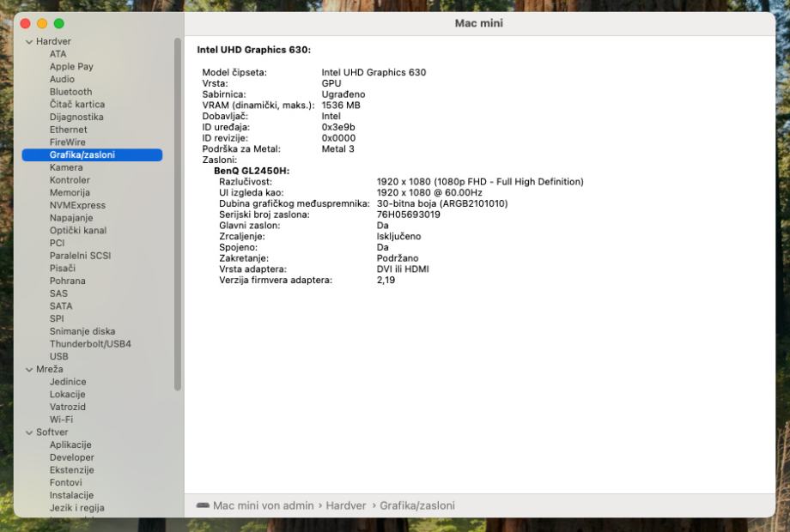Select NVMExpress in the sidebar
Viewport: 790px width, 532px height.
(x=77, y=205)
